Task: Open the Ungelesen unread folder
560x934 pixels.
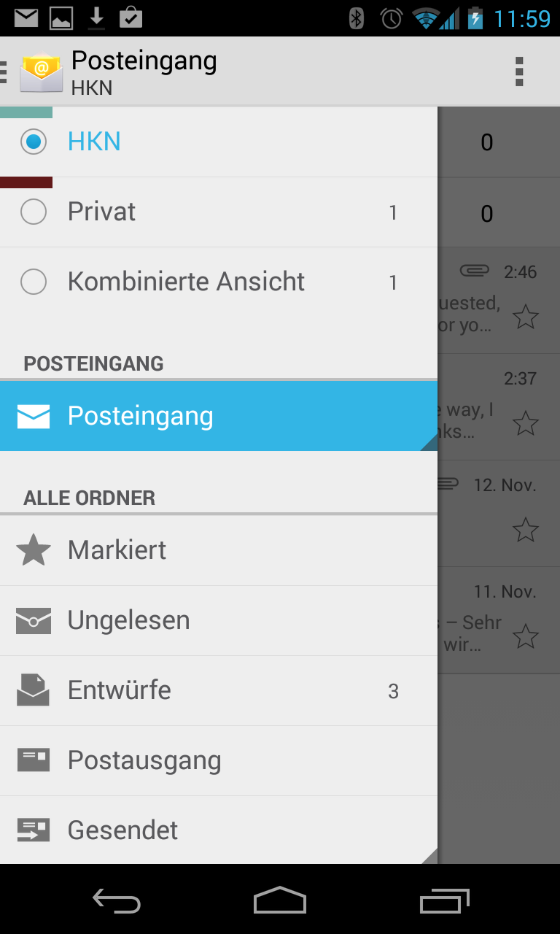Action: [x=128, y=620]
